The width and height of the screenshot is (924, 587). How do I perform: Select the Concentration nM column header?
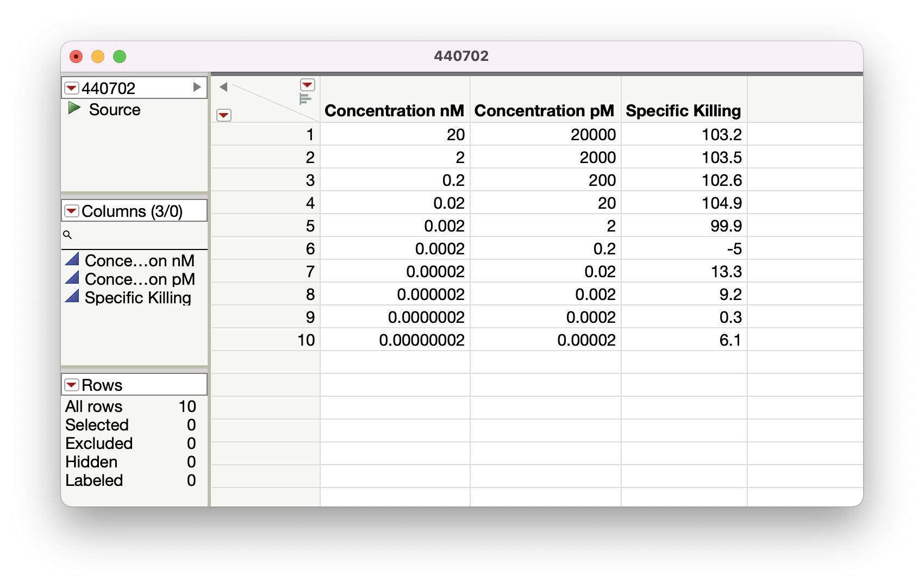click(395, 110)
